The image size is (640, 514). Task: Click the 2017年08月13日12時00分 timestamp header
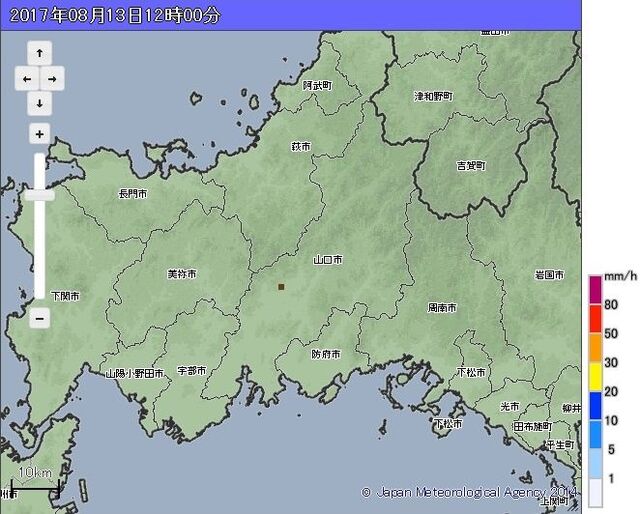(x=115, y=16)
